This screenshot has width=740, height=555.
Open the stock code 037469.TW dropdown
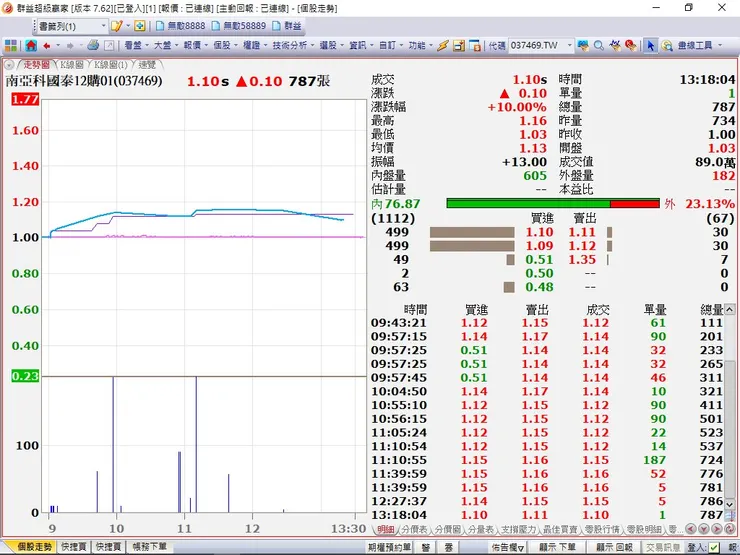[x=569, y=46]
